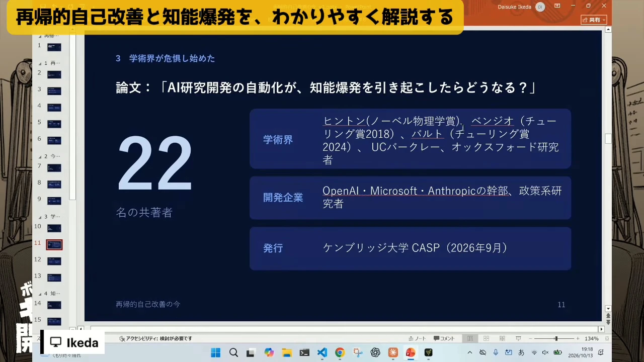Start slide show from status bar
This screenshot has height=362, width=644.
point(518,338)
